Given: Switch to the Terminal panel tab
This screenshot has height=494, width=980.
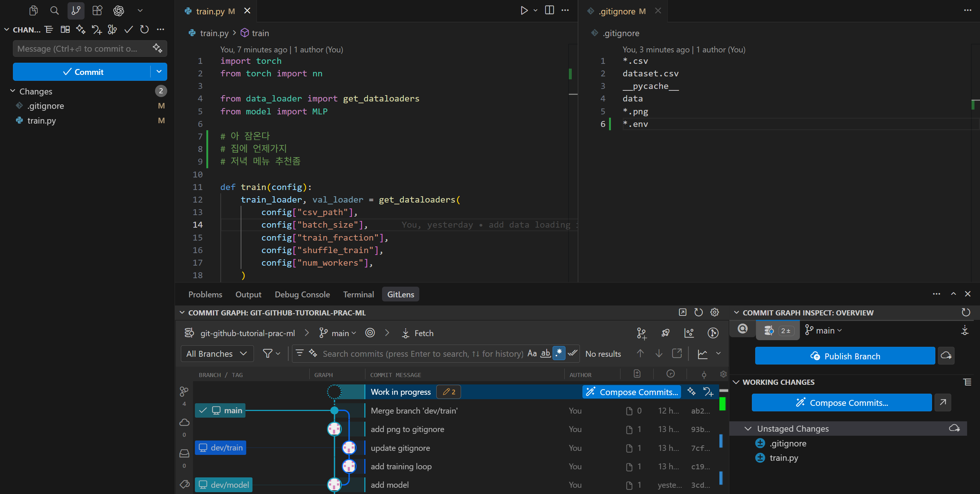Looking at the screenshot, I should (358, 294).
